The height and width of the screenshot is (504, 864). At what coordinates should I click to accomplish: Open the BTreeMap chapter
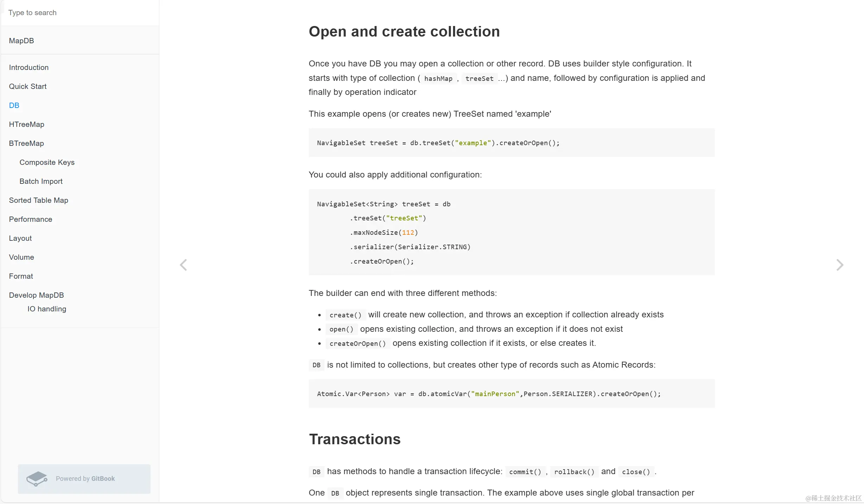point(26,143)
